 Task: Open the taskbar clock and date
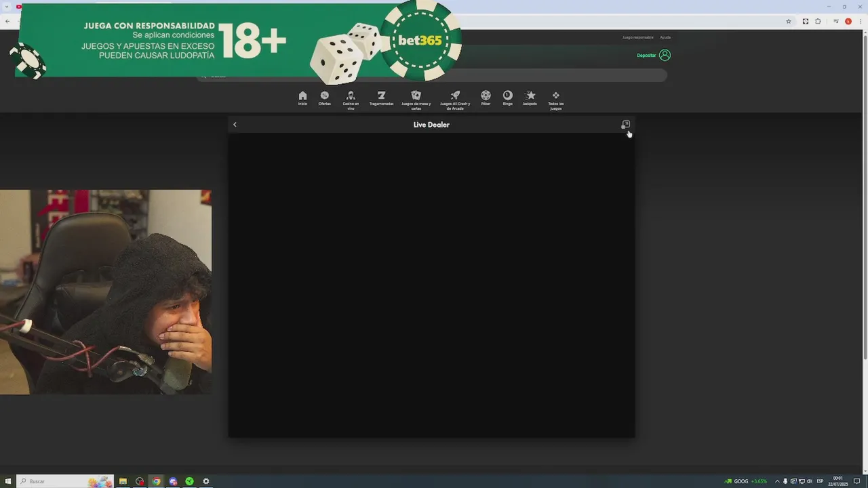pos(838,481)
